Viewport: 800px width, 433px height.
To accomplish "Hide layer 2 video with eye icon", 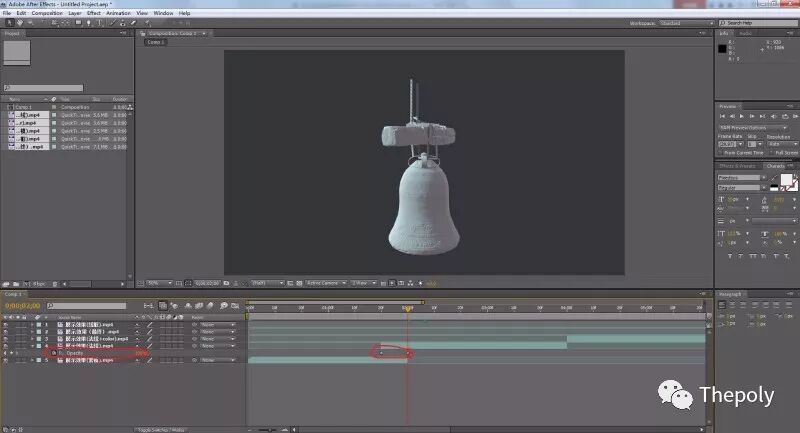I will point(6,332).
